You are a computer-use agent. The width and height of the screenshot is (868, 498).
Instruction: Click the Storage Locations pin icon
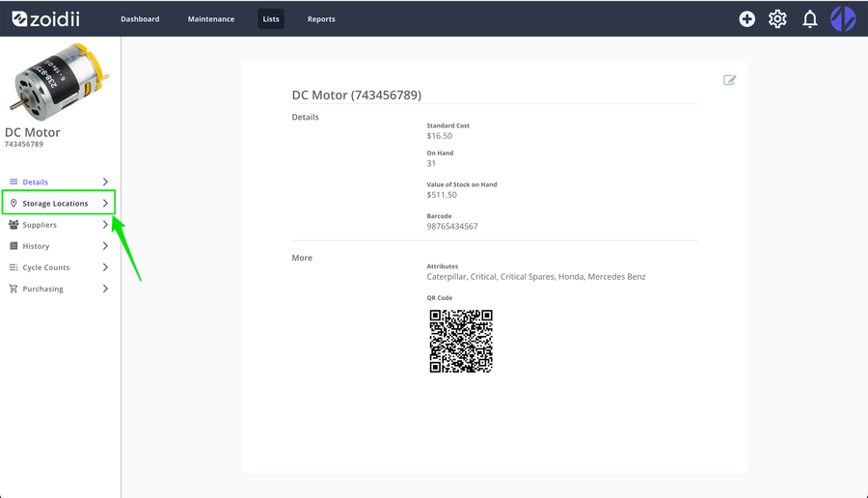[14, 204]
